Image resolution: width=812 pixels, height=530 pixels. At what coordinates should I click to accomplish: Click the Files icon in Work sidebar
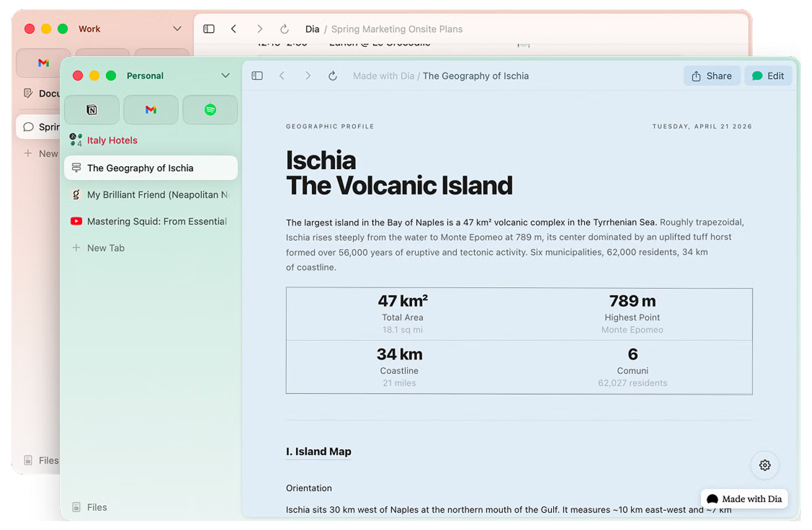(28, 461)
